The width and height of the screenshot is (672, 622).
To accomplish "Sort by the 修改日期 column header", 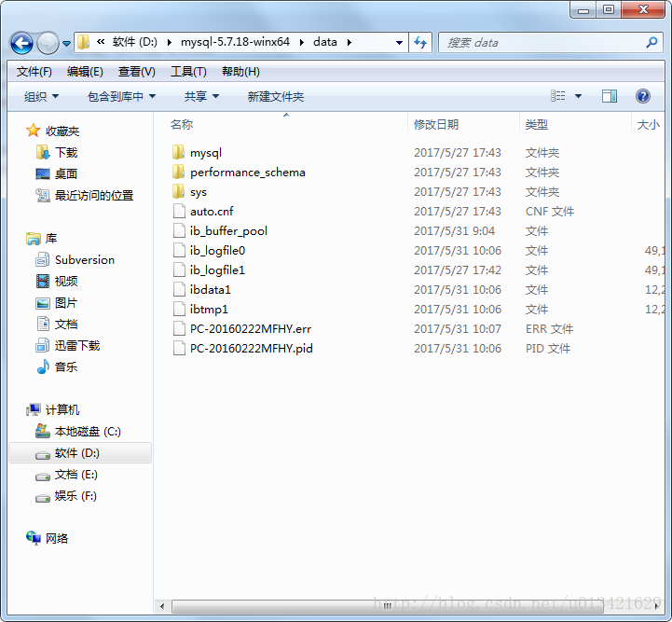I will click(x=436, y=125).
